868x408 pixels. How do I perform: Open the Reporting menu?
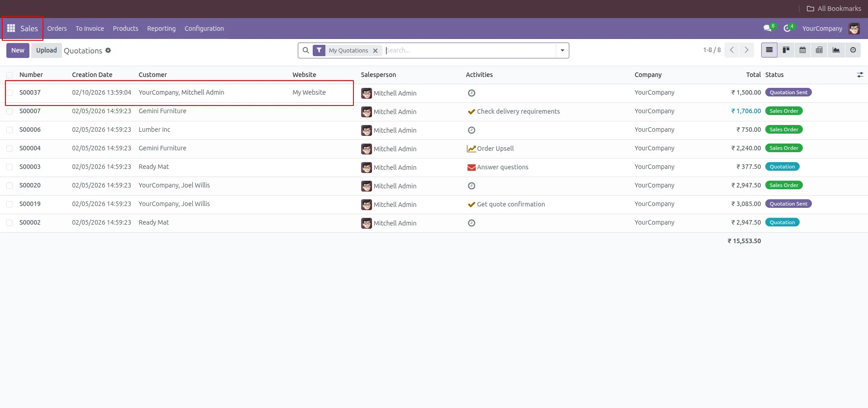coord(161,29)
